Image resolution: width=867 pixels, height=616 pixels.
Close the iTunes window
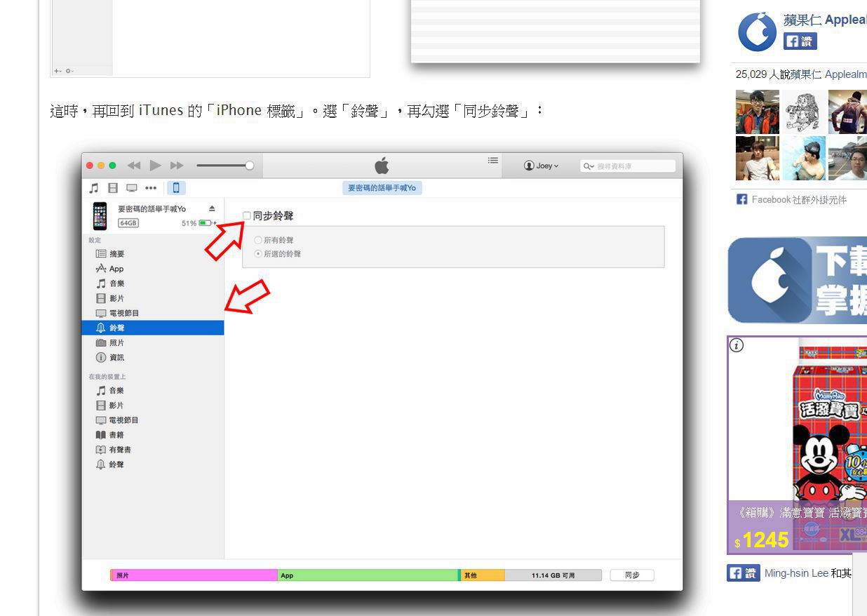[x=90, y=166]
